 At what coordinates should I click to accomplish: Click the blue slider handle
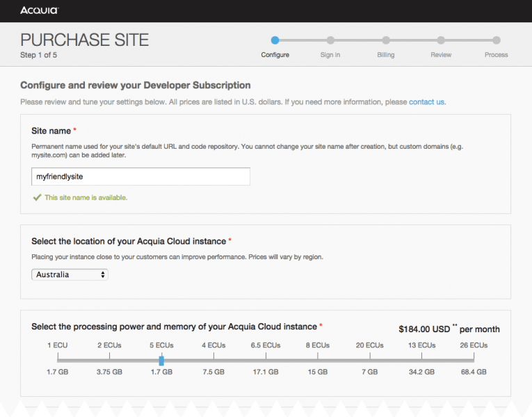click(x=161, y=360)
